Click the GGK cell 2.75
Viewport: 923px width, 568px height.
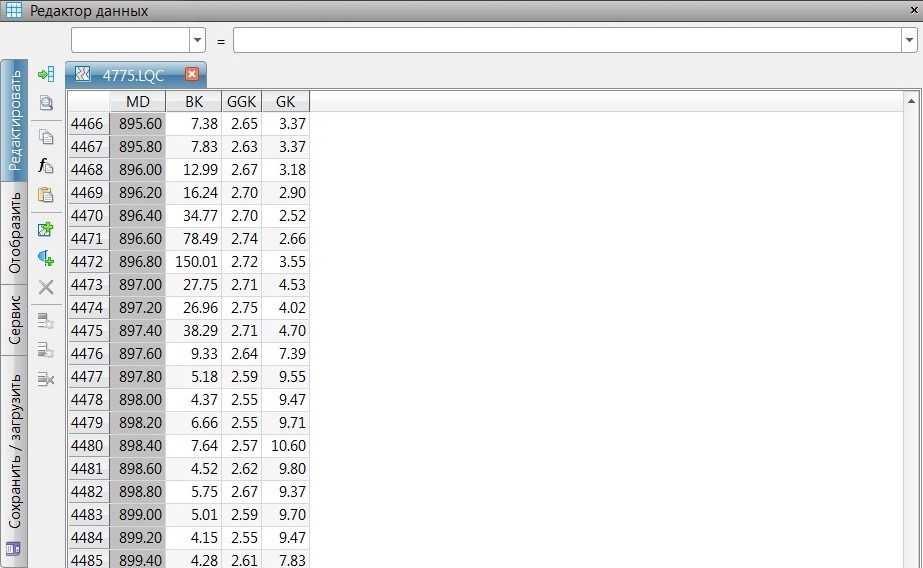pyautogui.click(x=241, y=308)
